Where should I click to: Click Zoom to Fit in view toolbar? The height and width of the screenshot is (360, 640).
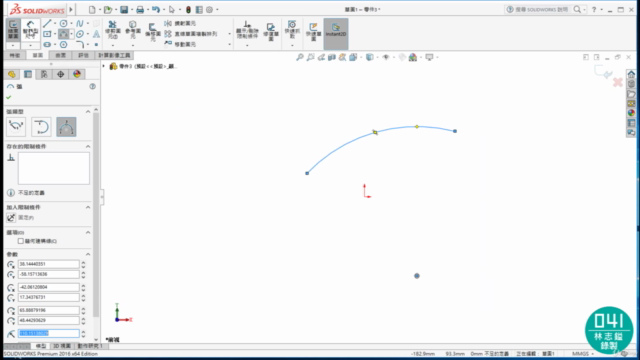pyautogui.click(x=300, y=57)
